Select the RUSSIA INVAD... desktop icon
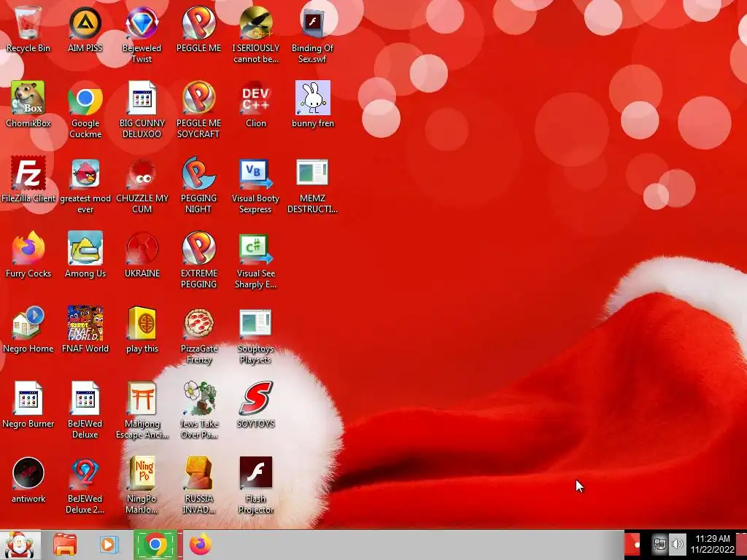Viewport: 747px width, 560px height. coord(198,486)
